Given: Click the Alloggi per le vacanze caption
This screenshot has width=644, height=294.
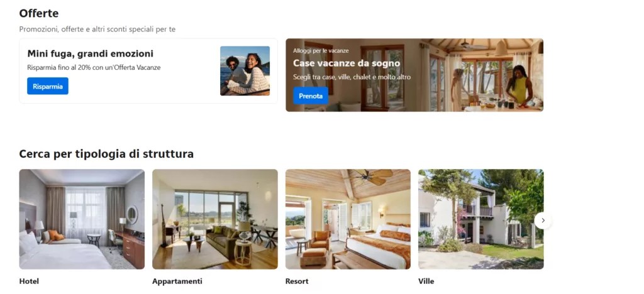Looking at the screenshot, I should click(x=321, y=51).
